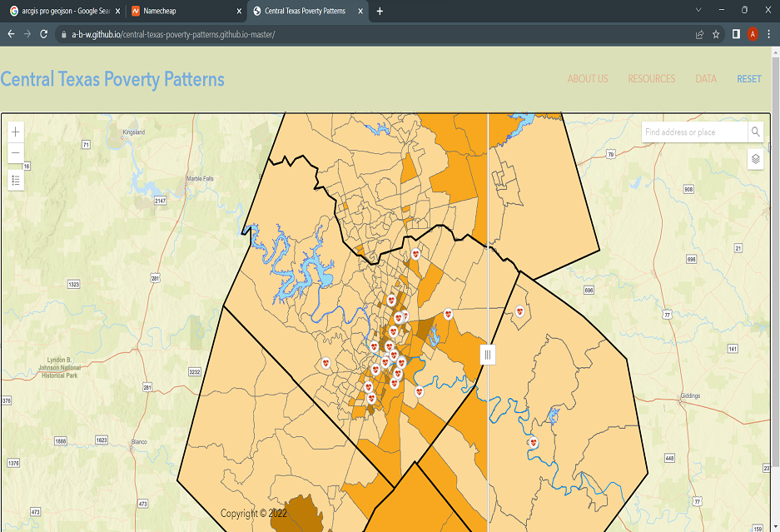
Task: Click the search magnifier icon
Action: click(x=755, y=132)
